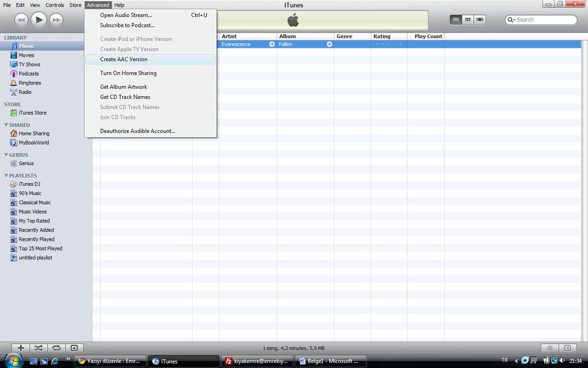The height and width of the screenshot is (368, 588).
Task: Click the Play button
Action: (x=39, y=20)
